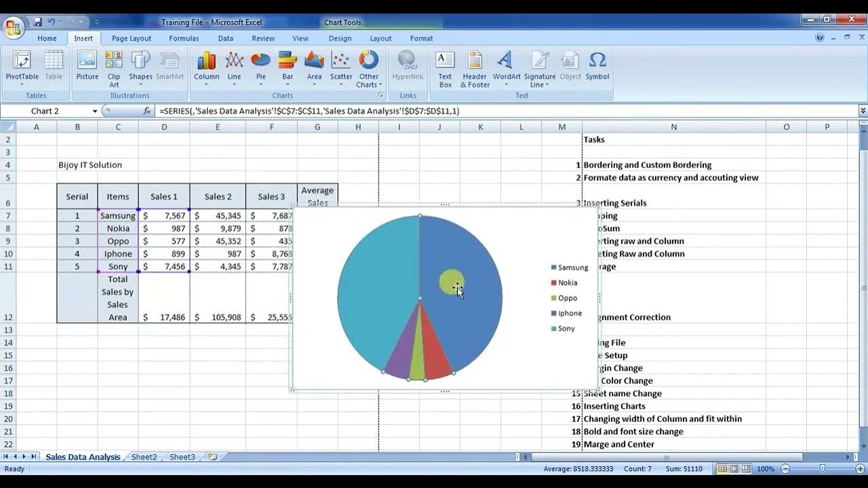The width and height of the screenshot is (868, 488).
Task: Open PivotTable dropdown arrow
Action: pos(22,85)
